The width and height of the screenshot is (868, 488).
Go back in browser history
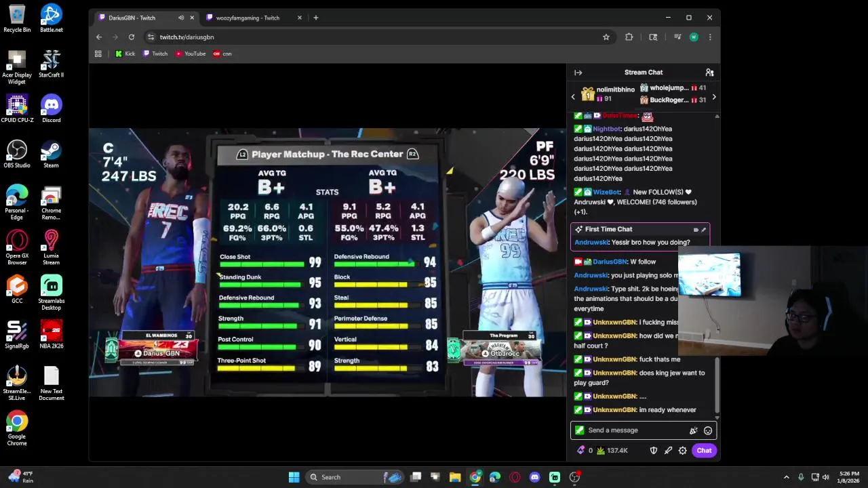point(99,37)
